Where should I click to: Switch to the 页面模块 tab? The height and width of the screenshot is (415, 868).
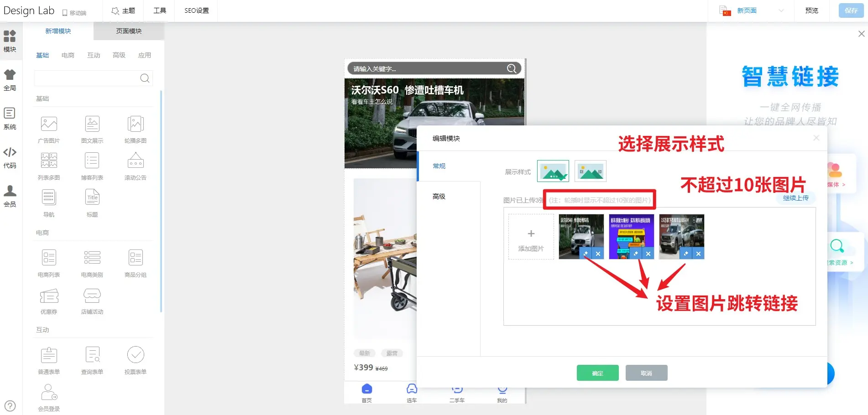tap(129, 31)
